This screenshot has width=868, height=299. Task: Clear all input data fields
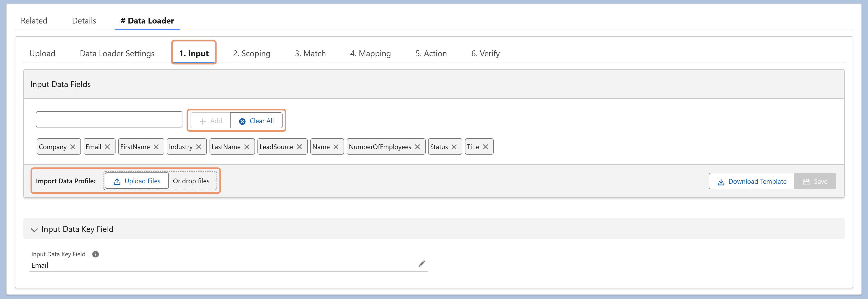click(256, 121)
